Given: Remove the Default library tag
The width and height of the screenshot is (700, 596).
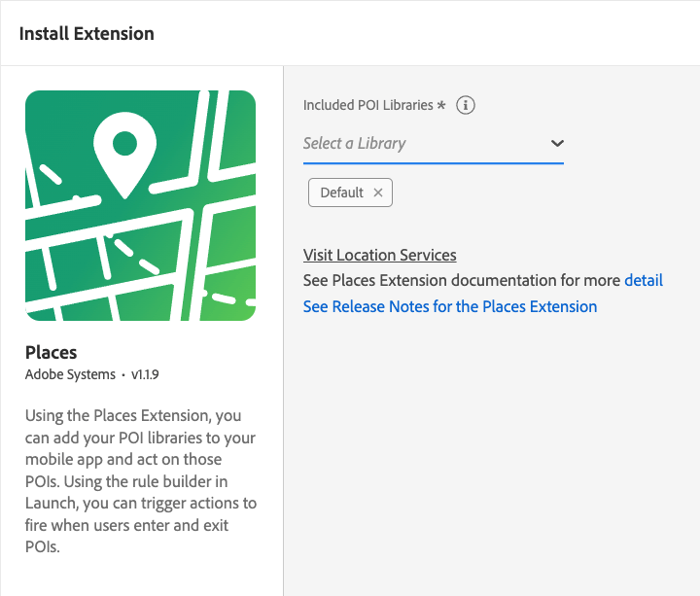Looking at the screenshot, I should click(378, 193).
